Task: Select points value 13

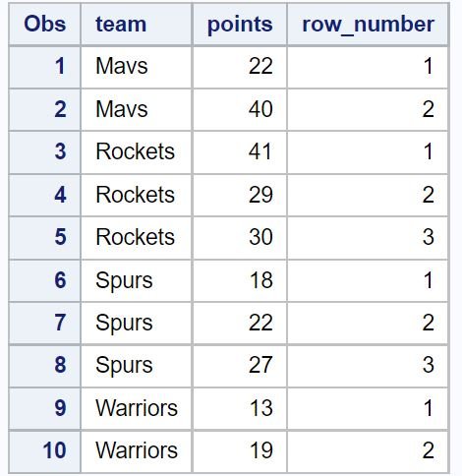Action: (x=240, y=408)
